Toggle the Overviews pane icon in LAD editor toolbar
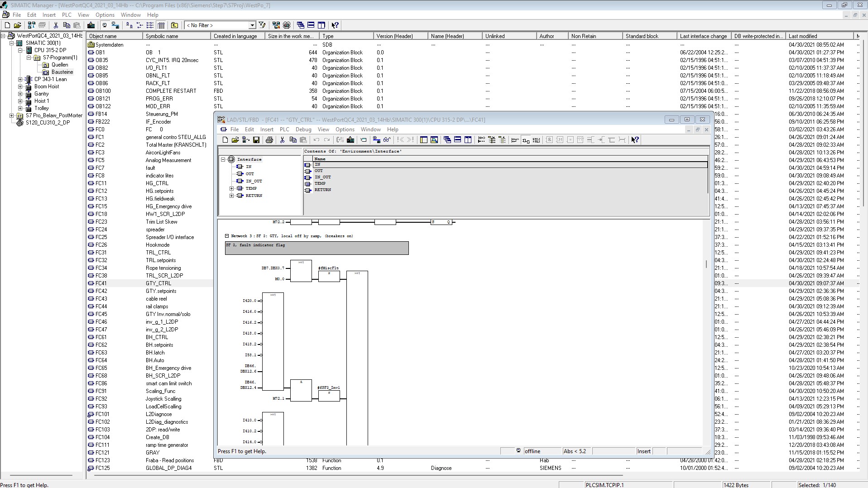Image resolution: width=868 pixels, height=488 pixels. point(424,140)
